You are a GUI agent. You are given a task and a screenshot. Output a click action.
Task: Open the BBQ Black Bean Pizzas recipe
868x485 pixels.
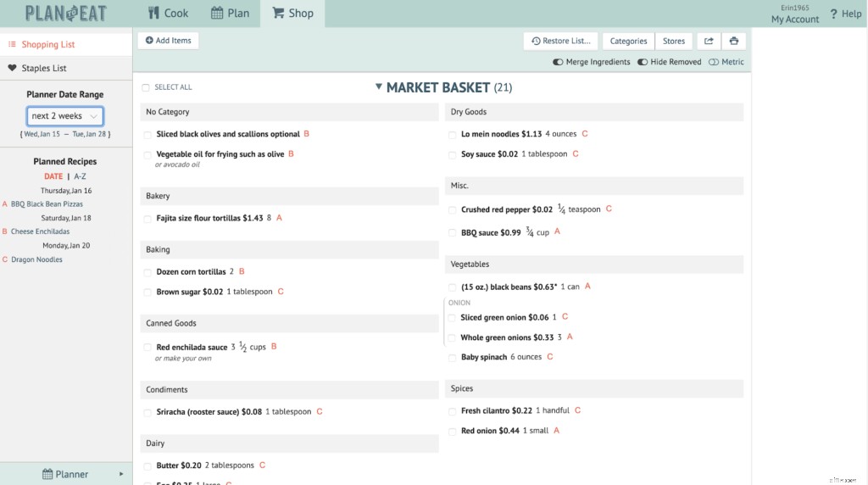[47, 204]
